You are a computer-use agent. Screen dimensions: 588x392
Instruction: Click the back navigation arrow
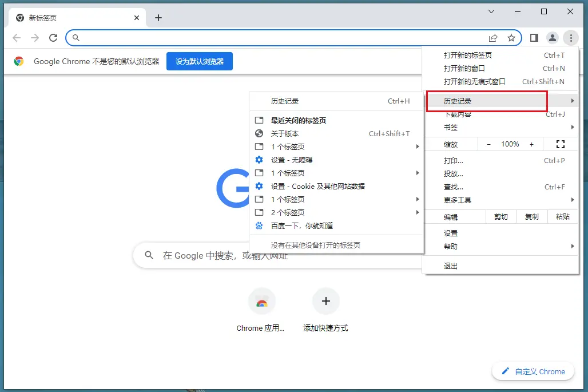tap(16, 38)
